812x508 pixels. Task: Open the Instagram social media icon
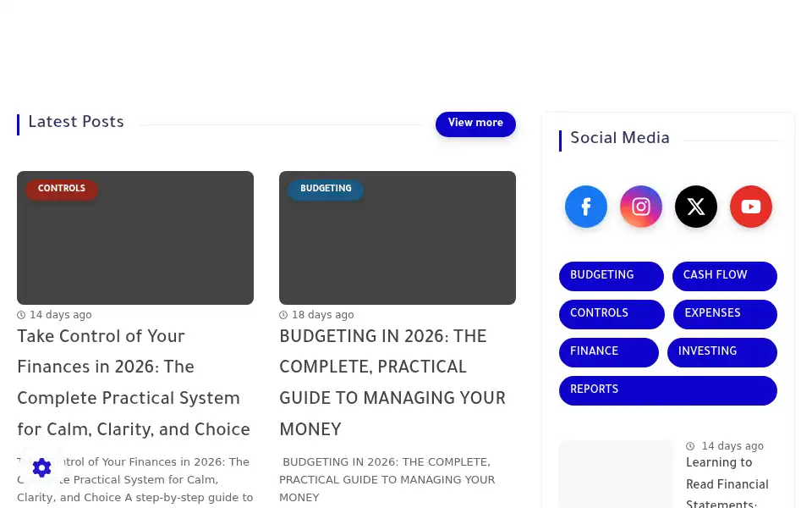(640, 207)
